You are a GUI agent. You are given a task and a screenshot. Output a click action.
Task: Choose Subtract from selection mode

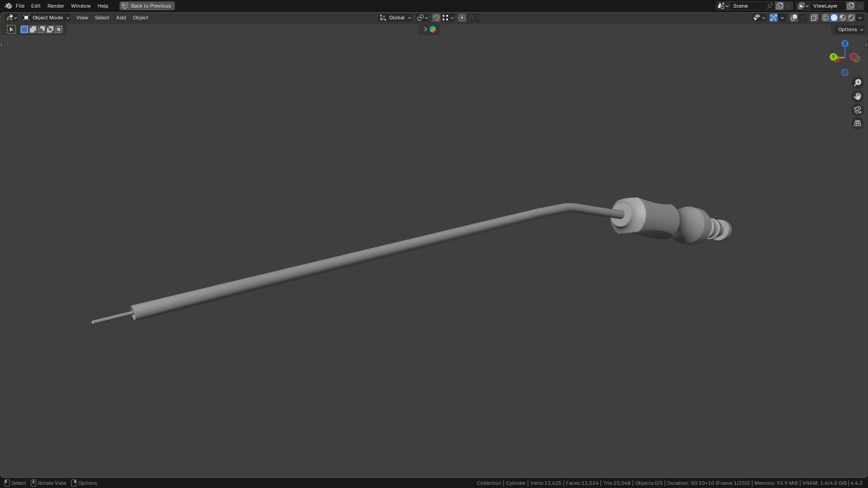pos(42,29)
